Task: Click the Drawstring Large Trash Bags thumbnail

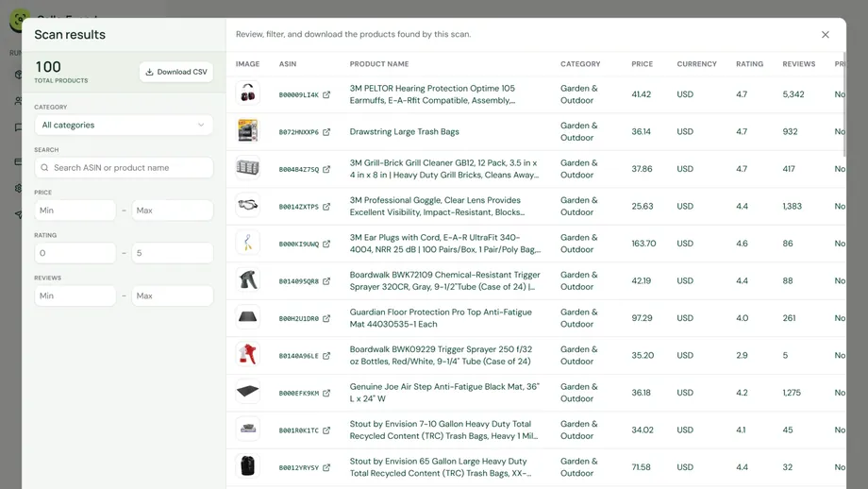Action: coord(247,130)
